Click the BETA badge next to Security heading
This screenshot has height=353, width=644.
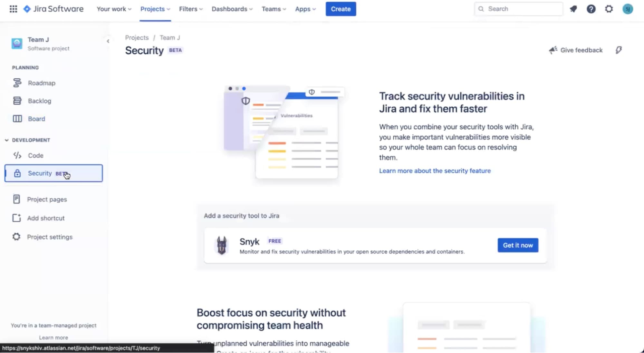pos(175,50)
